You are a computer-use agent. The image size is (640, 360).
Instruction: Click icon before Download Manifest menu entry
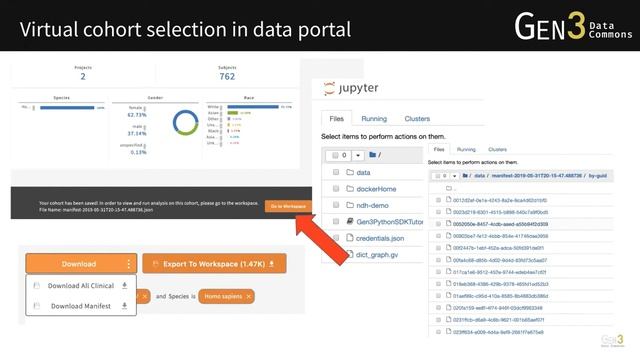(x=37, y=305)
